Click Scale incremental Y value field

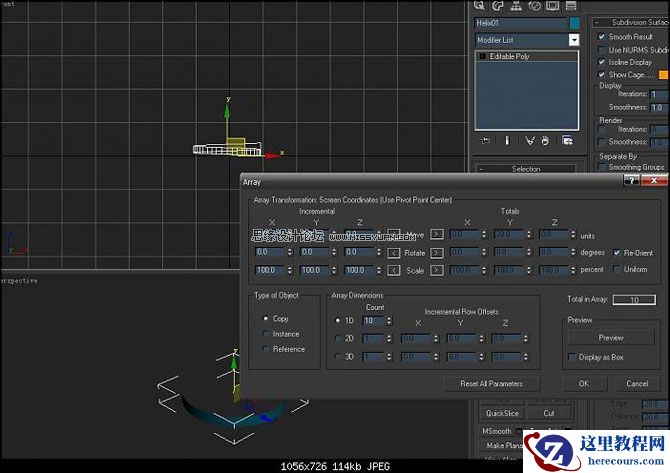(x=315, y=270)
